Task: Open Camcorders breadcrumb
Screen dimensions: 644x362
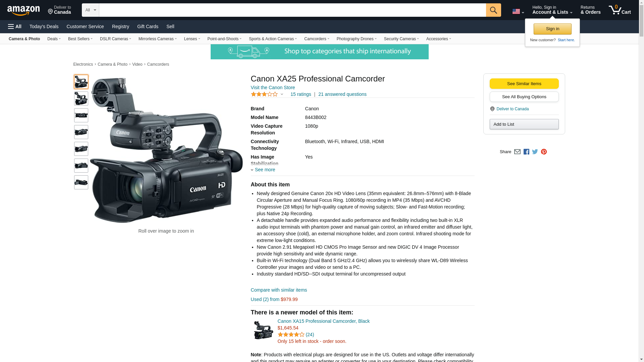Action: 158,64
